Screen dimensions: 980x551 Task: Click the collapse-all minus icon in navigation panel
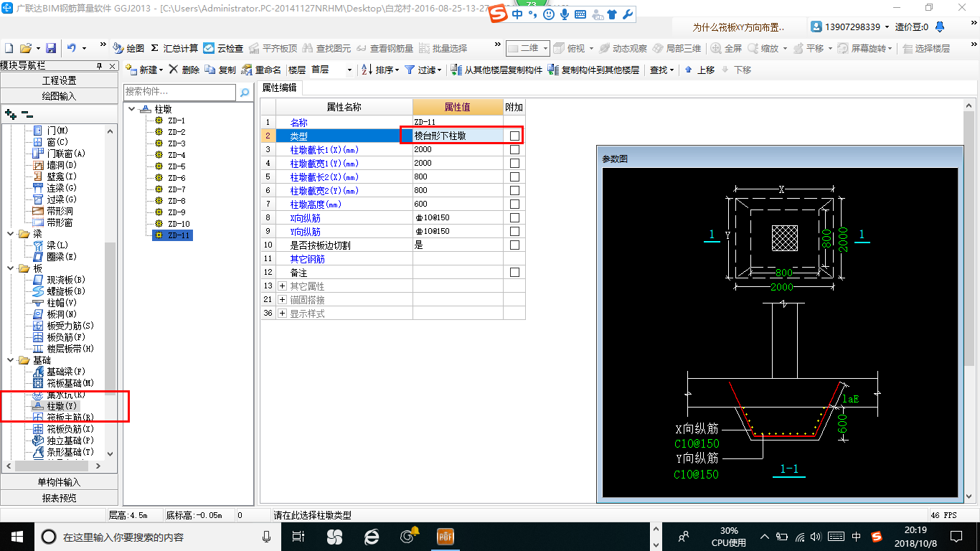point(27,113)
